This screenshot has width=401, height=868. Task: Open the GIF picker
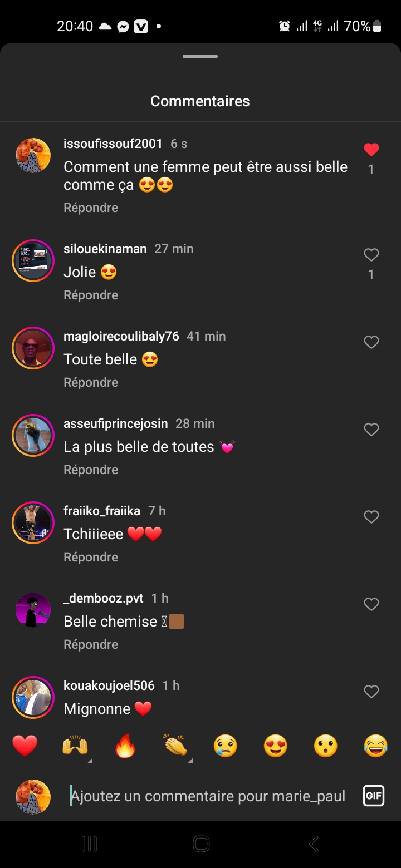tap(373, 796)
